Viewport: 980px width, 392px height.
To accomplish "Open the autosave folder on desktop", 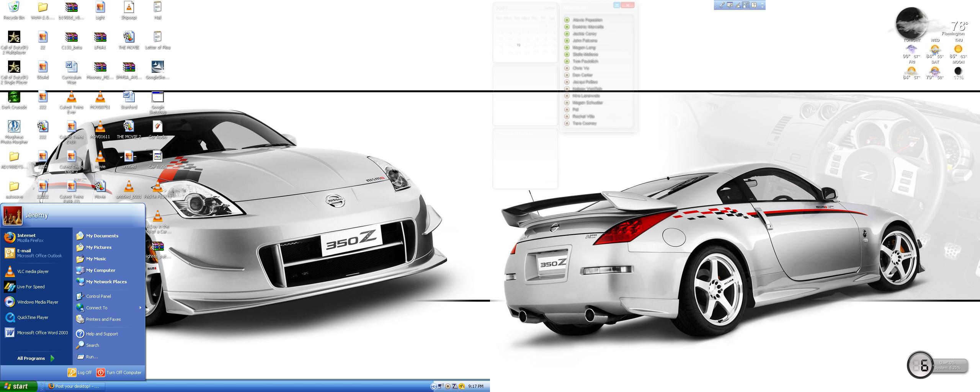I will pos(14,190).
